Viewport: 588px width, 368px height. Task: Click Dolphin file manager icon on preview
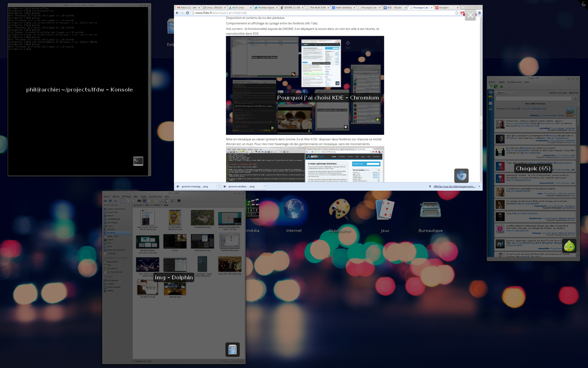click(232, 349)
